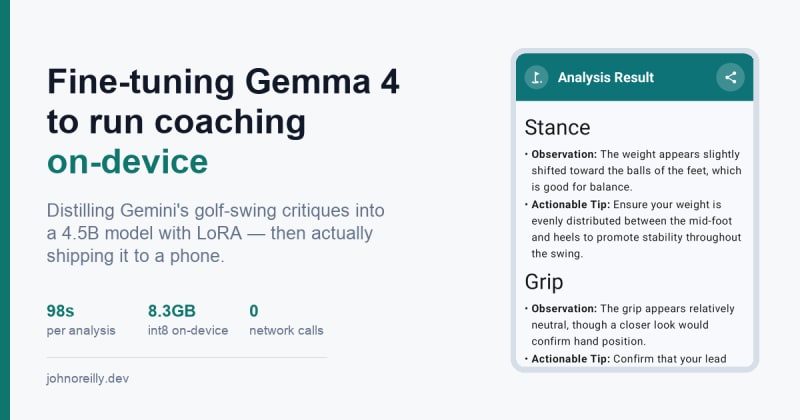Select the Stance Observation bullet text
The width and height of the screenshot is (800, 420).
633,170
